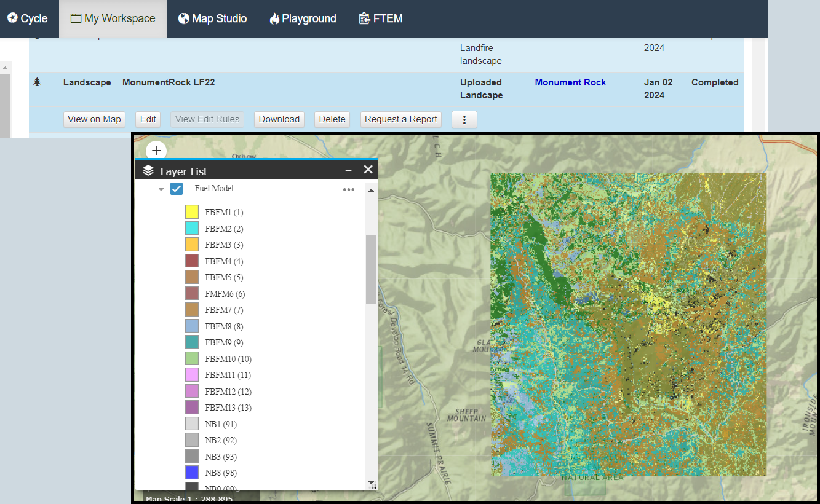Click Layer List scroll up arrow
The image size is (820, 504).
click(x=371, y=190)
